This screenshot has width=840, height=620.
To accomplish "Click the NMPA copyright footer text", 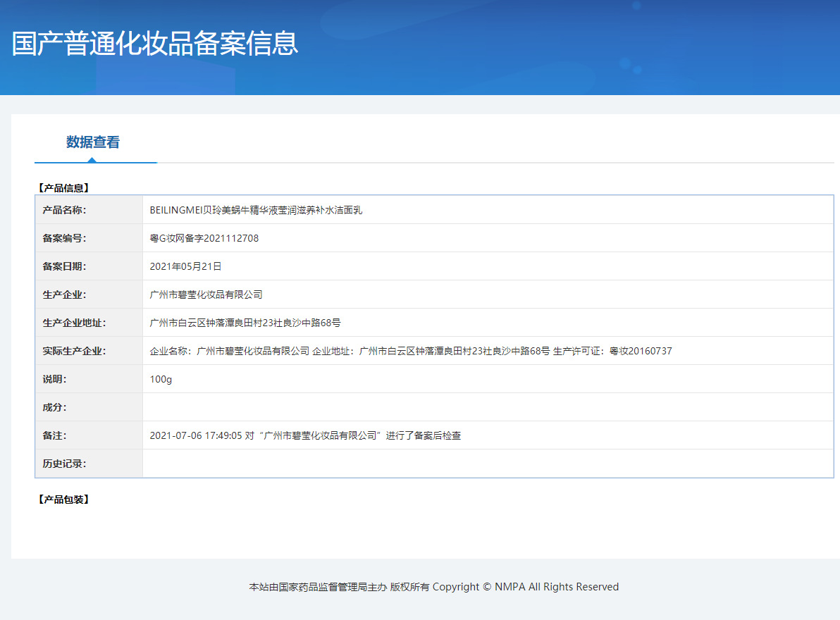I will 433,587.
